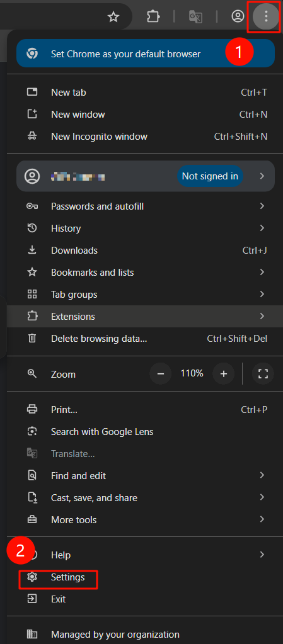
Task: Click the 110% zoom value
Action: coord(192,373)
